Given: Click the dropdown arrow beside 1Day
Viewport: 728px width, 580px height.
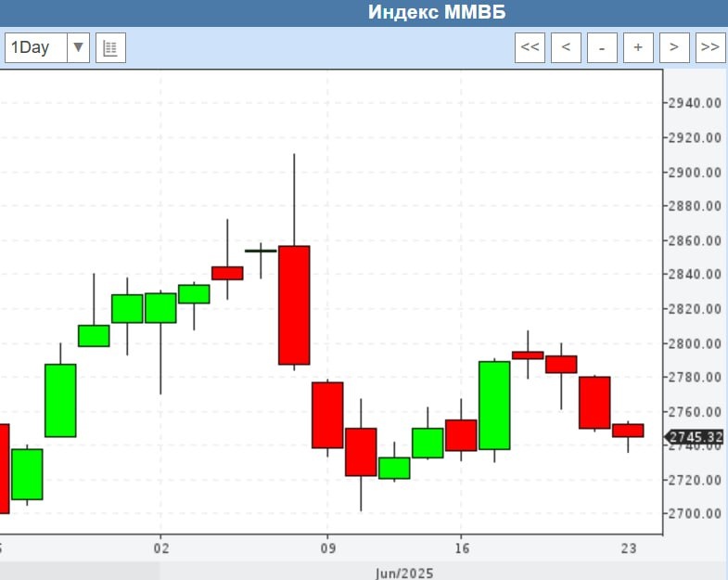Looking at the screenshot, I should 79,47.
